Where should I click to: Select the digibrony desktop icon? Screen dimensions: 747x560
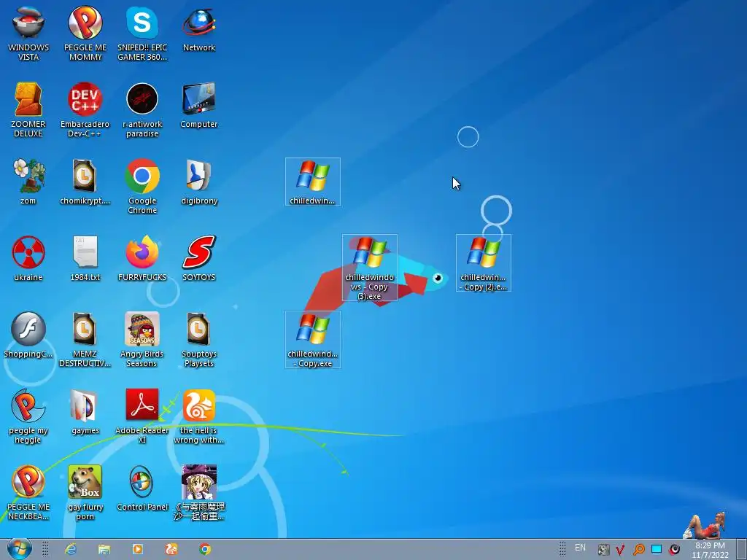tap(198, 182)
